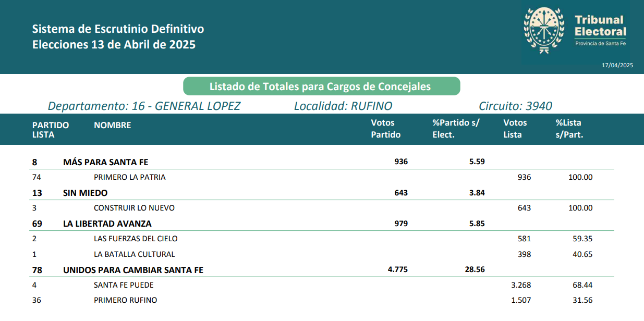Select the PRIMERO LA PATRIA list entry
644x321 pixels.
pyautogui.click(x=129, y=177)
